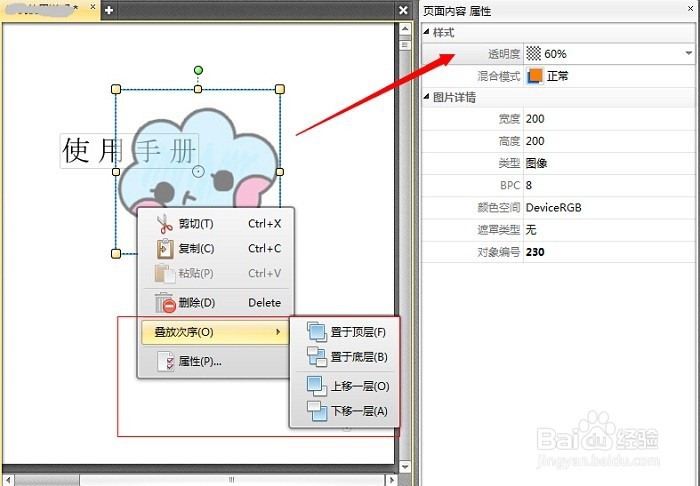
Task: Click the vertical scrollbar up arrow
Action: [x=404, y=29]
